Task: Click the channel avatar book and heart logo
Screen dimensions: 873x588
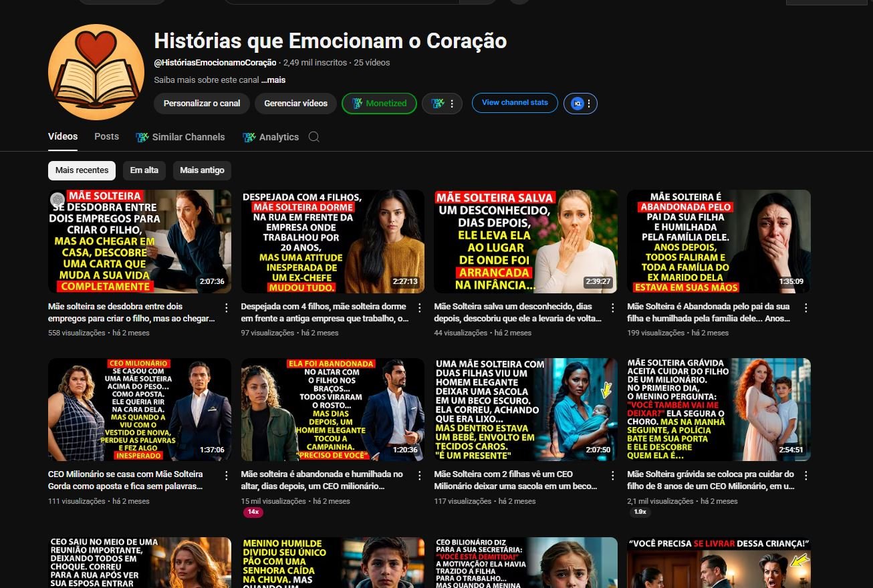Action: [96, 72]
